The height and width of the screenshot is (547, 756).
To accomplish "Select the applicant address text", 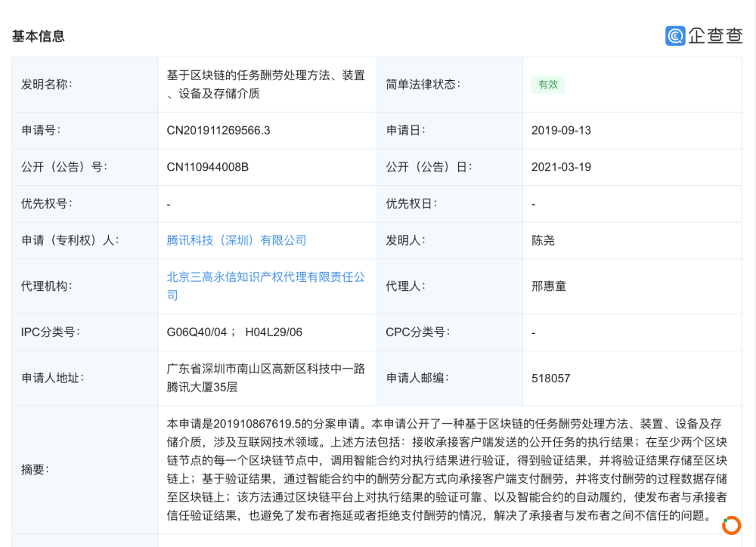I will [x=265, y=378].
